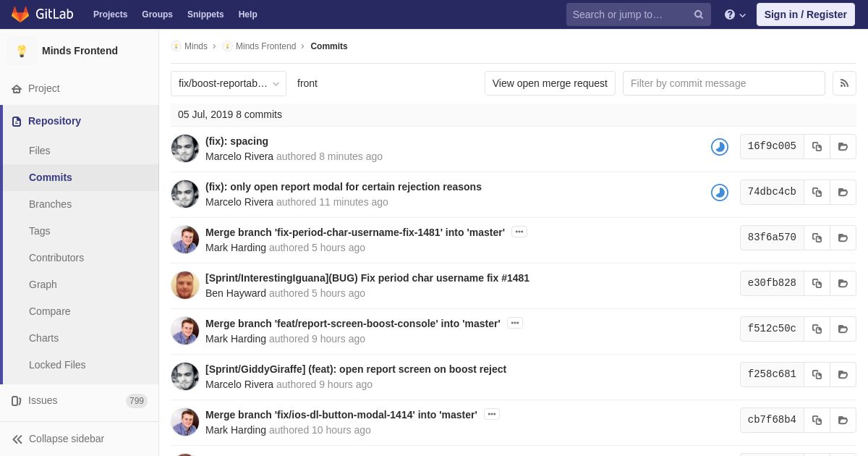Click the commits RSS feed icon
The image size is (868, 456).
click(844, 83)
